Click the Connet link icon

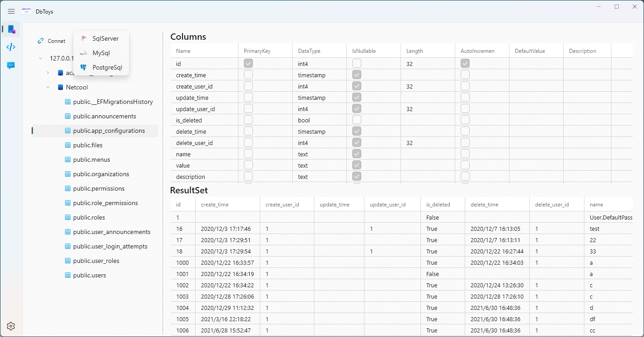pyautogui.click(x=41, y=41)
